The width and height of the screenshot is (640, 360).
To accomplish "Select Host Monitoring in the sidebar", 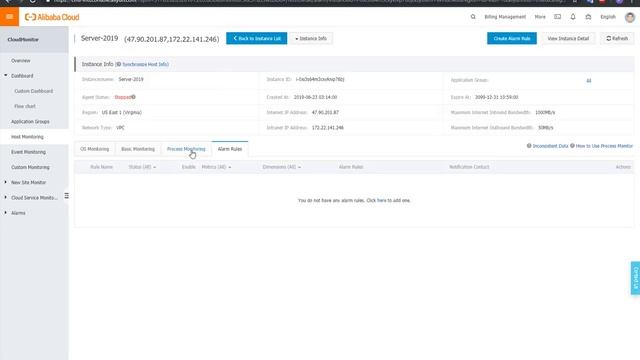I will pos(27,137).
